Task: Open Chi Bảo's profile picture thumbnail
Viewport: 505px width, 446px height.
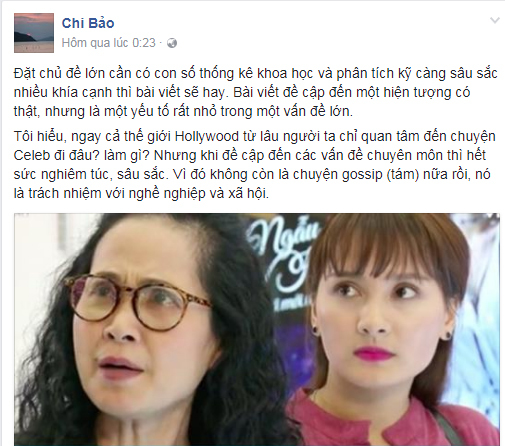Action: tap(34, 33)
